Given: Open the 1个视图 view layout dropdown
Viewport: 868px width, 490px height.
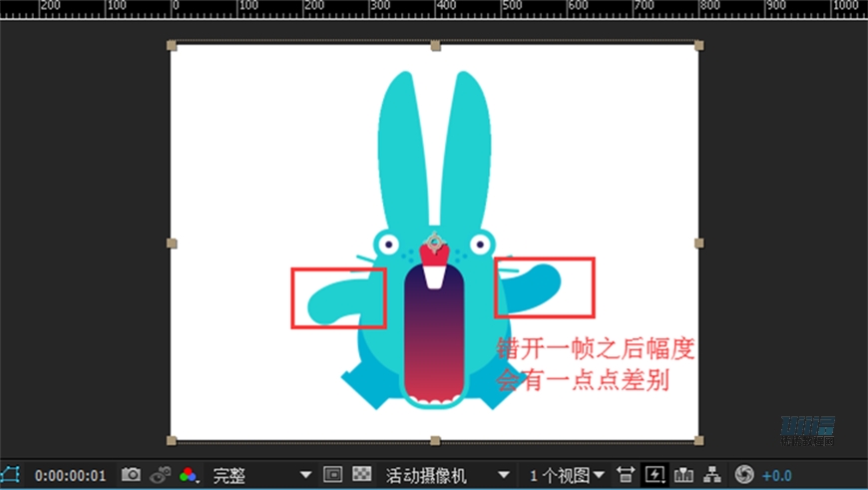Looking at the screenshot, I should [566, 475].
